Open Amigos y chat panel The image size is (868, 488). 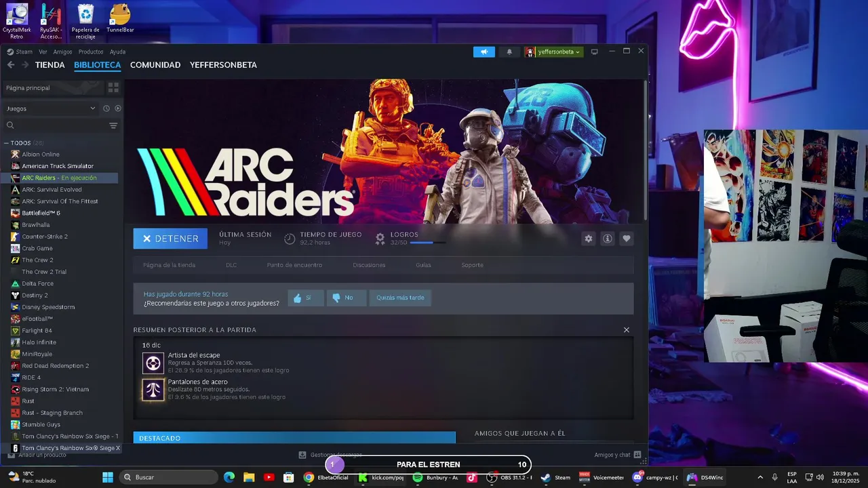click(617, 455)
